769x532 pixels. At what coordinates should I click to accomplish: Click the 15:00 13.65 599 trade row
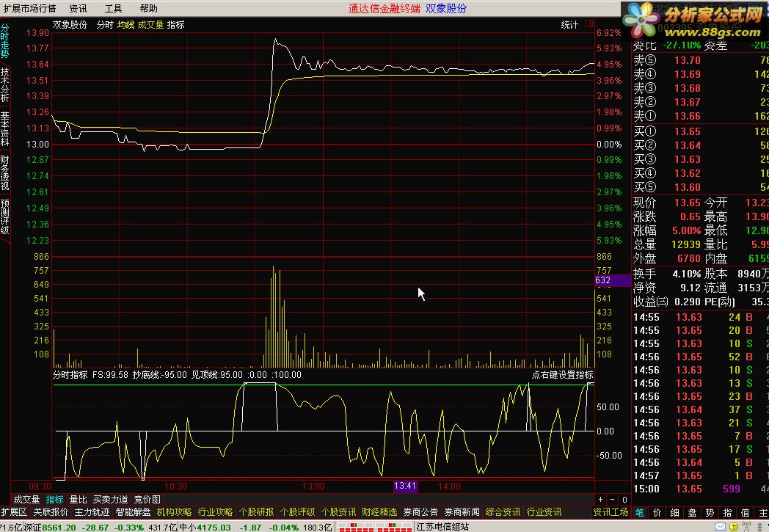701,489
